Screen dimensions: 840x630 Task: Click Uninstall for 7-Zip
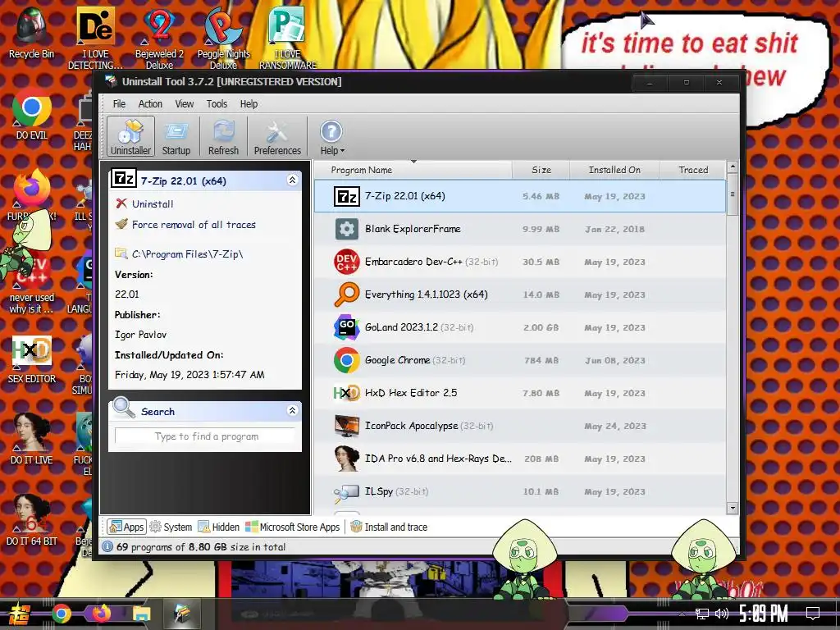[x=153, y=203]
